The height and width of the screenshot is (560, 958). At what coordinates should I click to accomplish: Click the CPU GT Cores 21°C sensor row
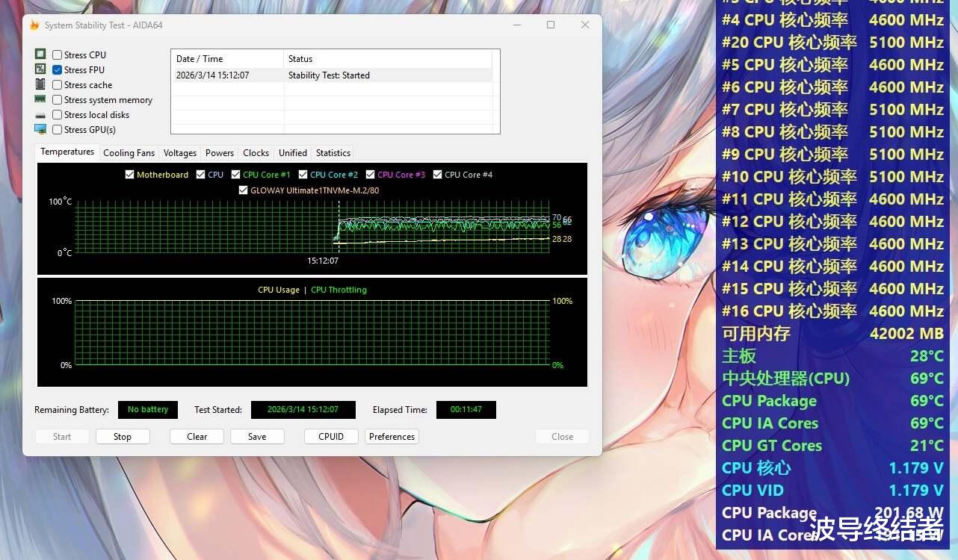click(833, 446)
